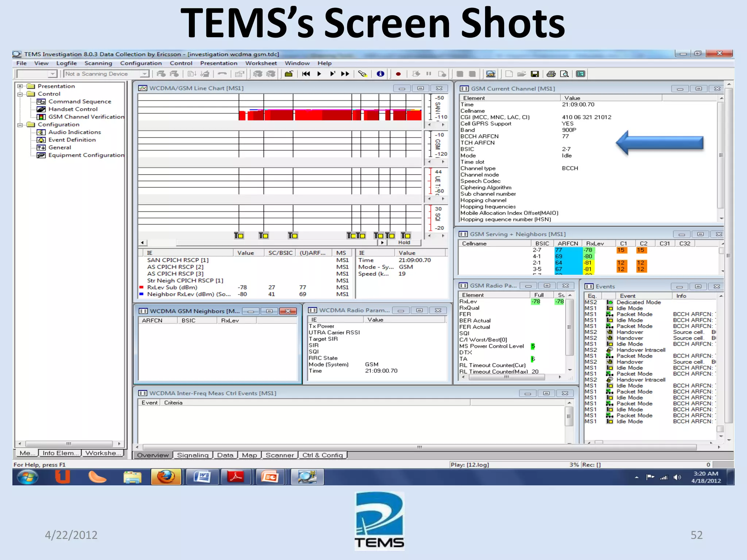Open the Scanning menu
This screenshot has width=747, height=560.
point(98,63)
